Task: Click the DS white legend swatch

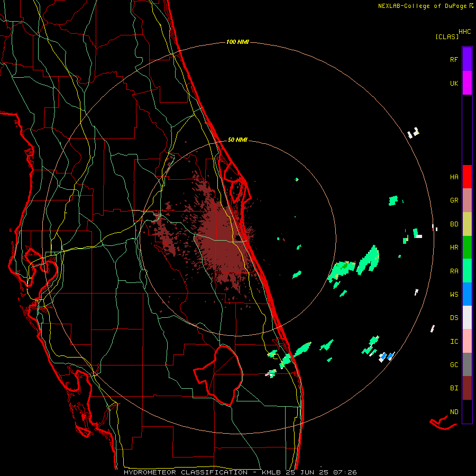Action: (x=467, y=317)
